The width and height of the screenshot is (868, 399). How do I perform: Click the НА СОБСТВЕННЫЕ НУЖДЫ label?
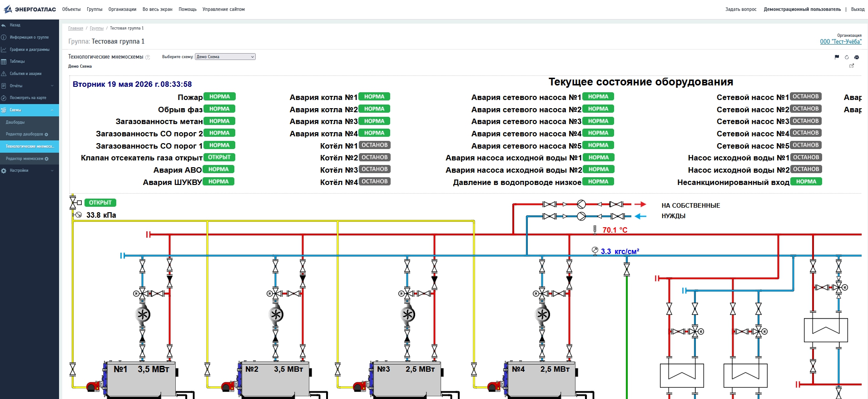pyautogui.click(x=691, y=211)
